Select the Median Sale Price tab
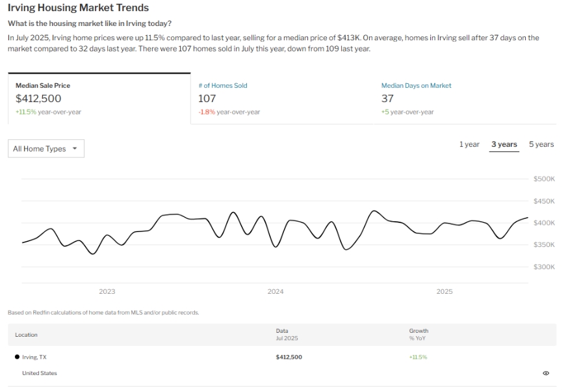This screenshot has height=392, width=568. click(x=99, y=98)
